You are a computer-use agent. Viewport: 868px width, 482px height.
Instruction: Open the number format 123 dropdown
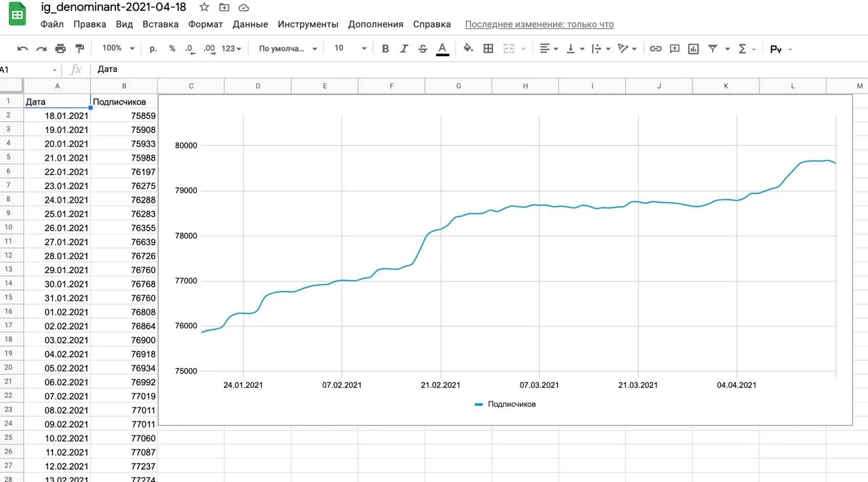click(231, 49)
